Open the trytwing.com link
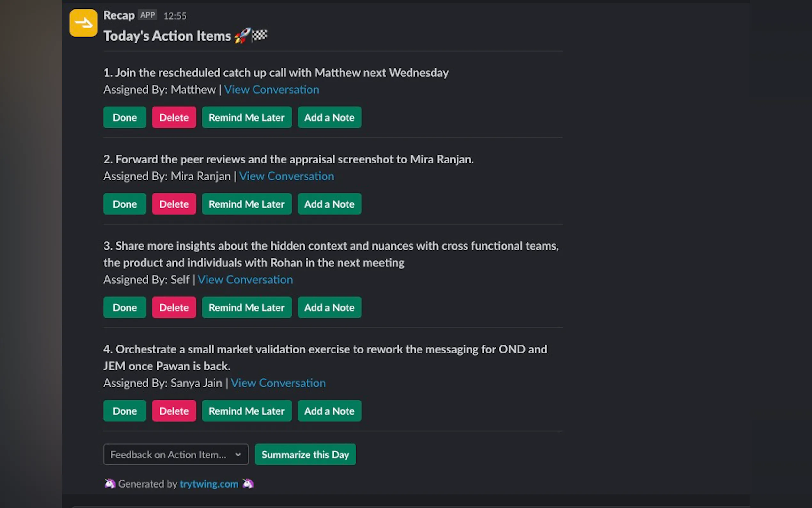Screen dimensions: 812x508 pos(209,484)
